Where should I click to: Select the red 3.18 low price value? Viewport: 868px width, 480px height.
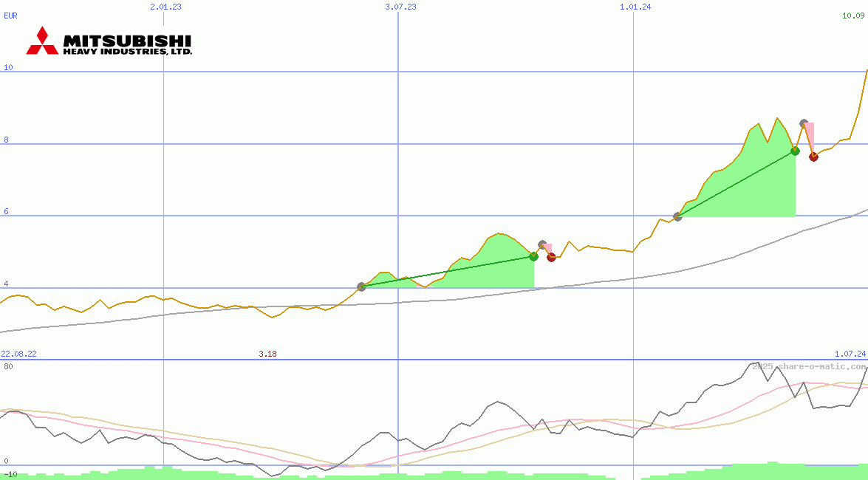[x=267, y=354]
